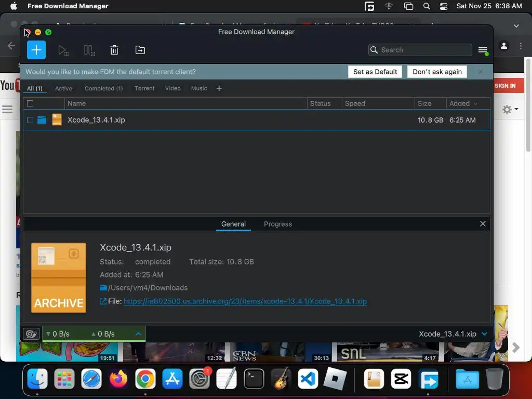Open the /Users/vm4/Downloads folder path
The width and height of the screenshot is (532, 399).
click(x=148, y=288)
